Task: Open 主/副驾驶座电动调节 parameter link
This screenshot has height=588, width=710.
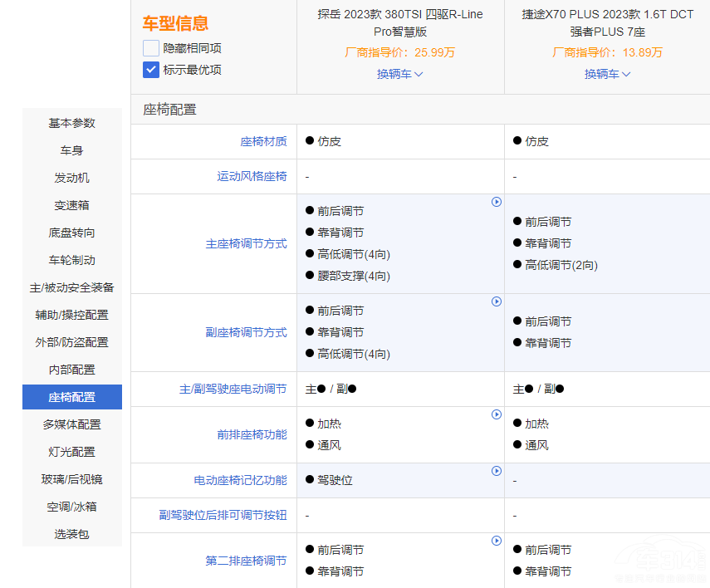Action: click(x=233, y=389)
